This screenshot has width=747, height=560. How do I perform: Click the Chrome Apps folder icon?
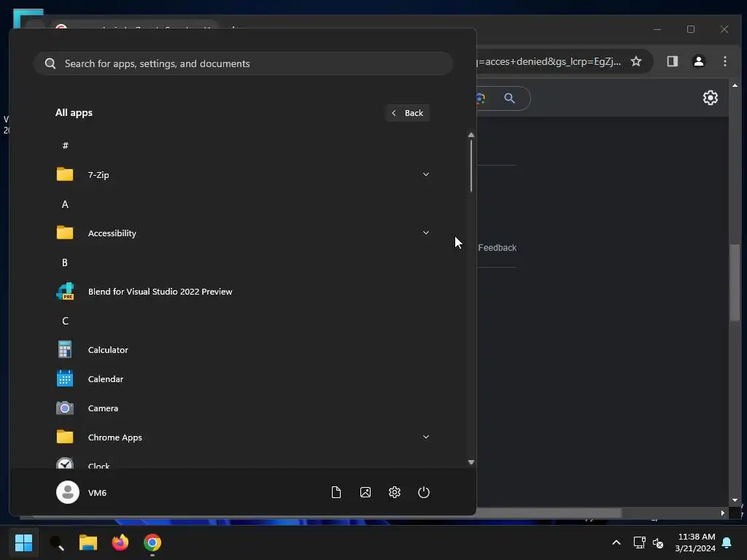click(65, 437)
